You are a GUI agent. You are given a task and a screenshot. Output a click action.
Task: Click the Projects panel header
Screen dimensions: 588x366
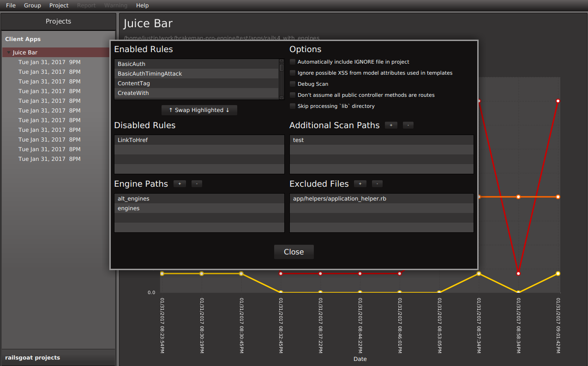click(x=58, y=21)
